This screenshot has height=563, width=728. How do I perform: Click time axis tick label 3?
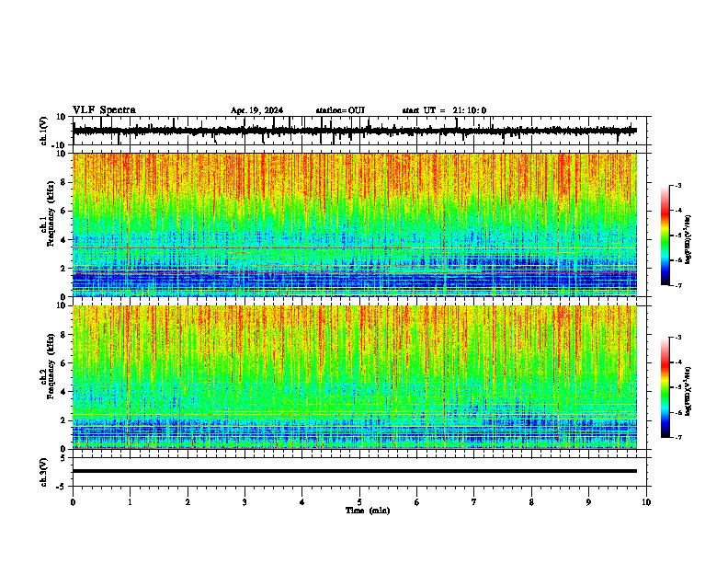tap(245, 502)
